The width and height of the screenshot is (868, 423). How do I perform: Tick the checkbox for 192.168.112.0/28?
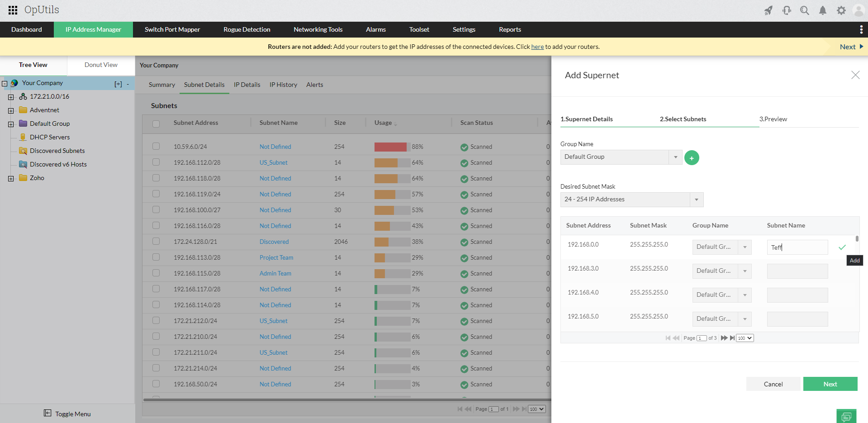click(x=156, y=162)
